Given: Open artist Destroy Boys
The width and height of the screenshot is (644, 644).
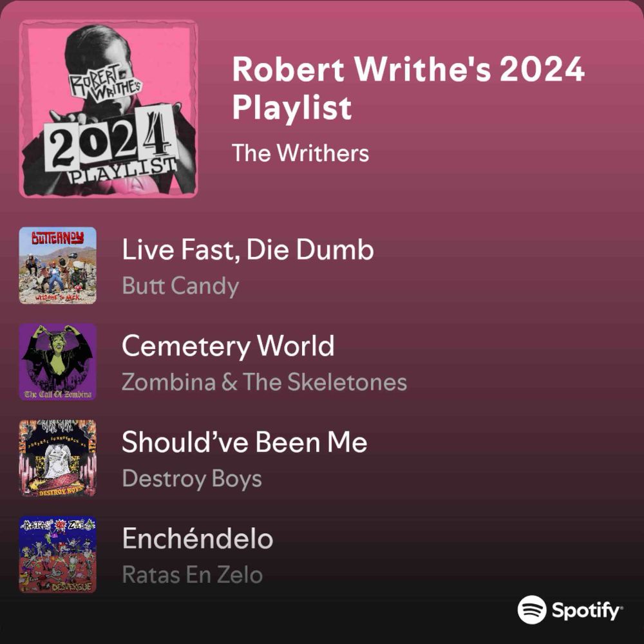Looking at the screenshot, I should [x=192, y=479].
